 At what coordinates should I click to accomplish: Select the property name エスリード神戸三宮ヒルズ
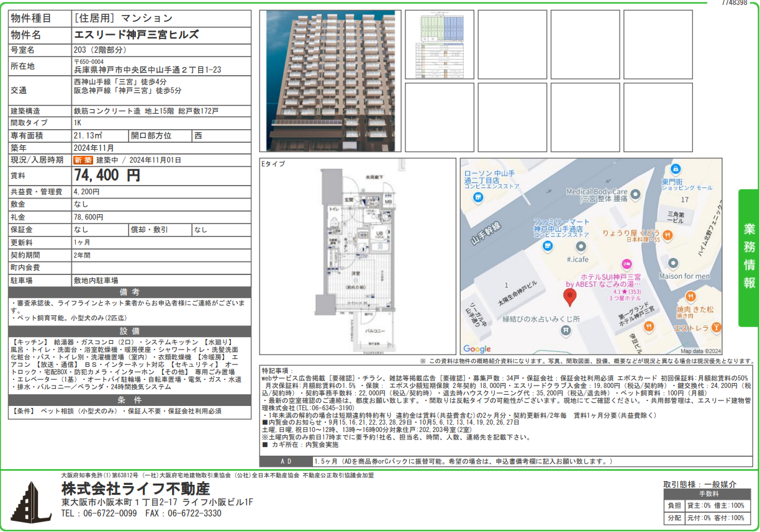(137, 35)
